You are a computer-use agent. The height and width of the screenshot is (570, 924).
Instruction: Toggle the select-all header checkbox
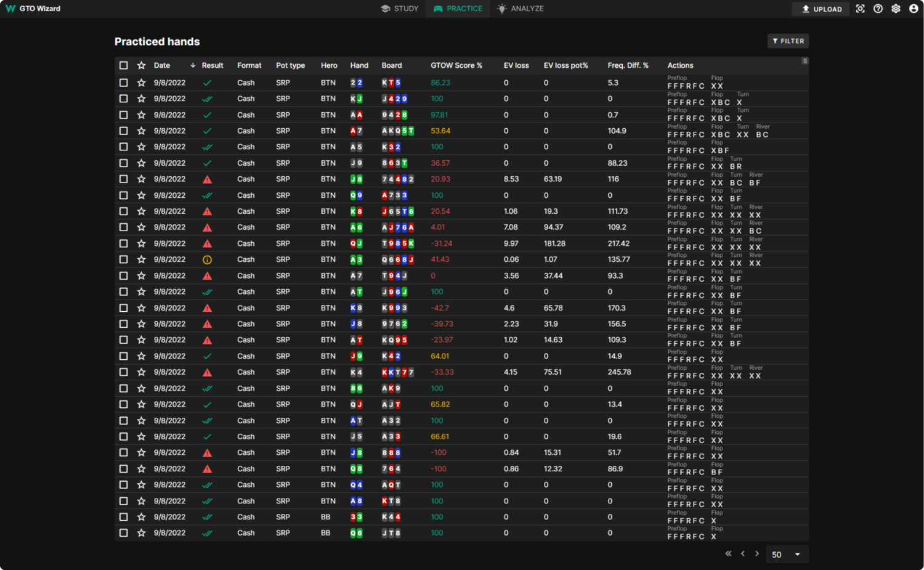[124, 65]
